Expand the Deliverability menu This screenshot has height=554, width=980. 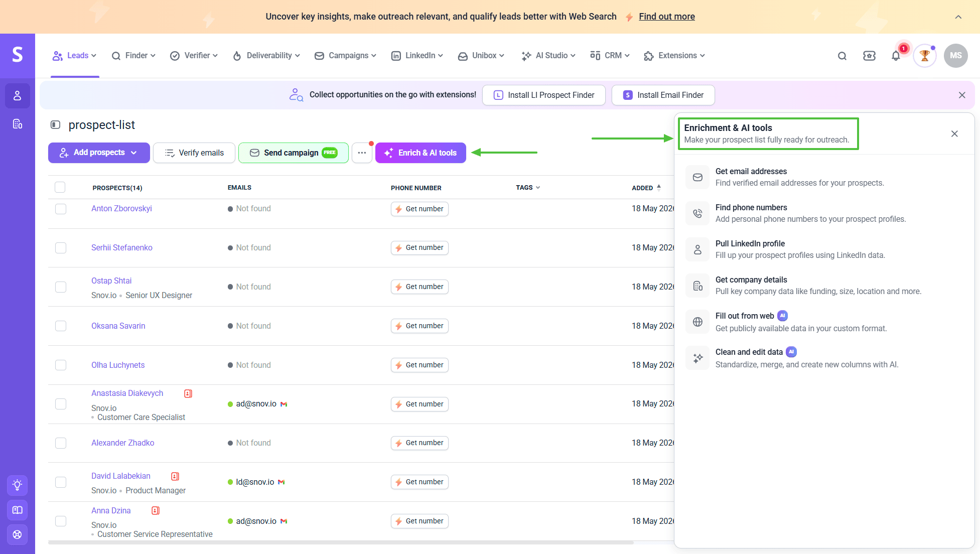[266, 56]
